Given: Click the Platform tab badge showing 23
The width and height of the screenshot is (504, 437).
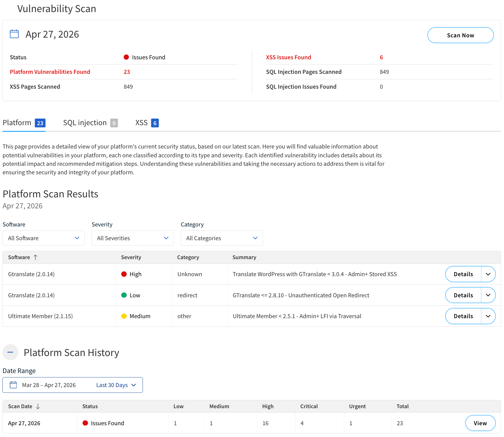Looking at the screenshot, I should pyautogui.click(x=40, y=123).
